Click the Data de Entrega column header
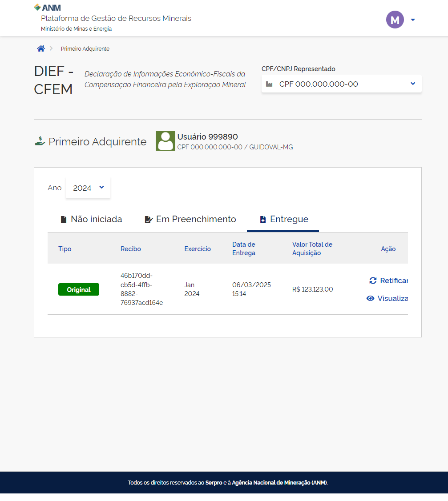The height and width of the screenshot is (501, 448). tap(244, 248)
